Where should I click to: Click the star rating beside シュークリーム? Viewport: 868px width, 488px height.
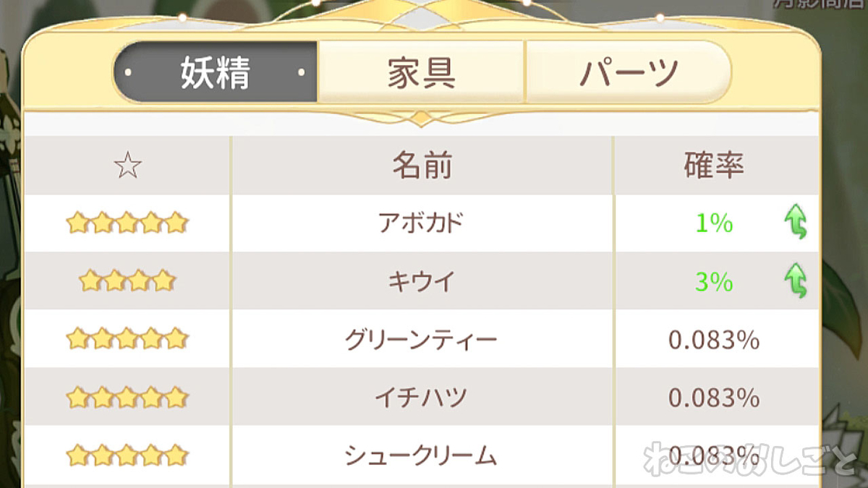(127, 453)
